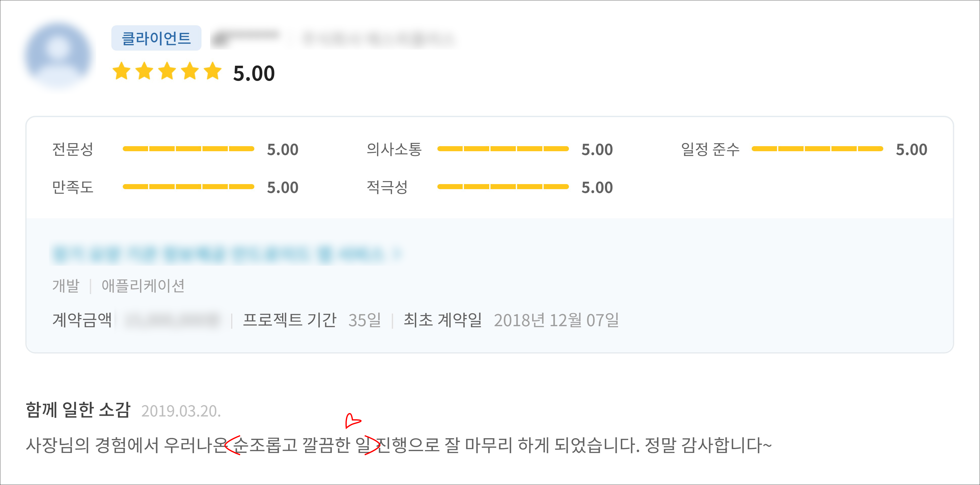Click the 함께 일한 소감 heading
Screen dimensions: 980x485
click(x=78, y=410)
